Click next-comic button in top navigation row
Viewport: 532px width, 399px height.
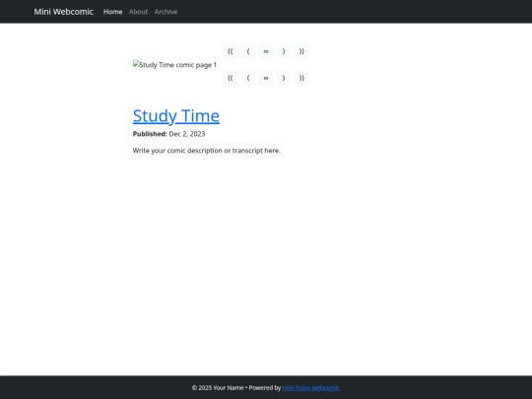coord(284,51)
